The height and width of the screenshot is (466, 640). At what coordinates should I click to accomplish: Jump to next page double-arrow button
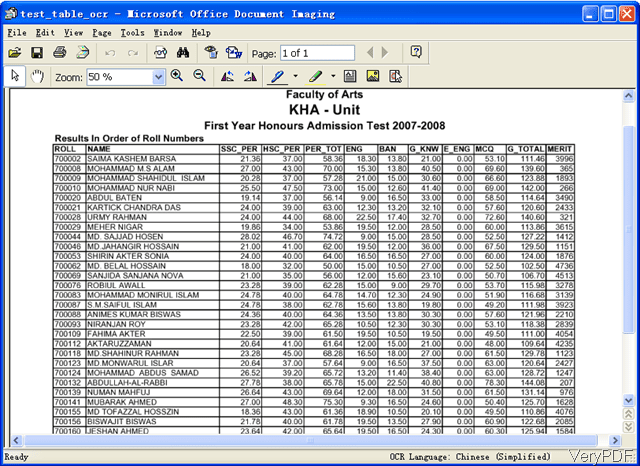(x=629, y=427)
